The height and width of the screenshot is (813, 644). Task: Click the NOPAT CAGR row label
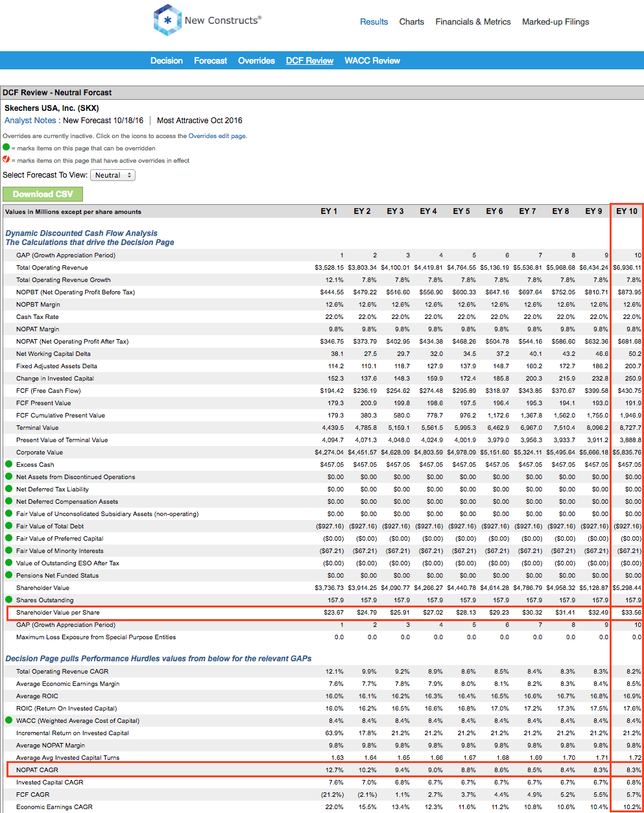pos(37,770)
